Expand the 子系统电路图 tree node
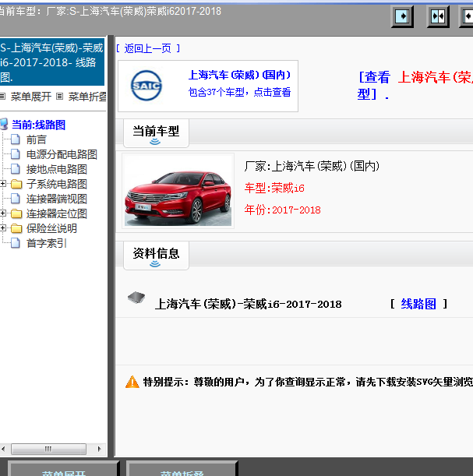Image resolution: width=473 pixels, height=476 pixels. click(3, 184)
